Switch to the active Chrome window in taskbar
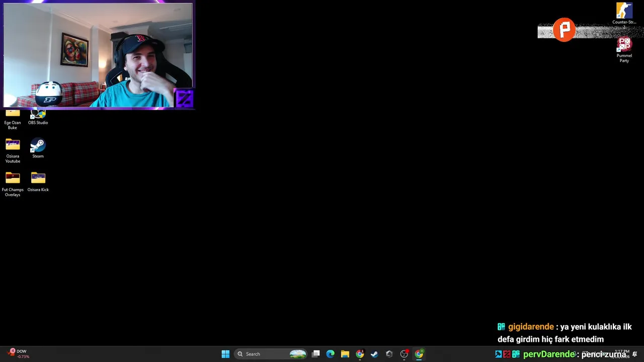 click(419, 354)
